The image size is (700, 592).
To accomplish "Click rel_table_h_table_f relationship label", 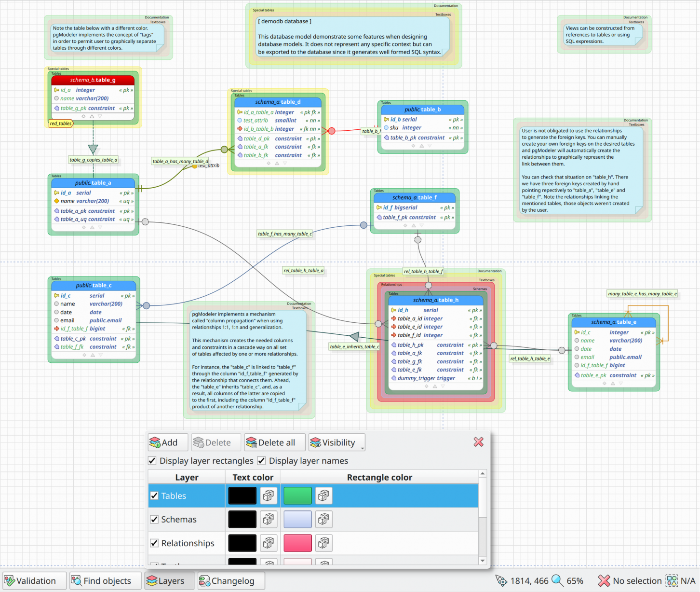I will tap(423, 271).
